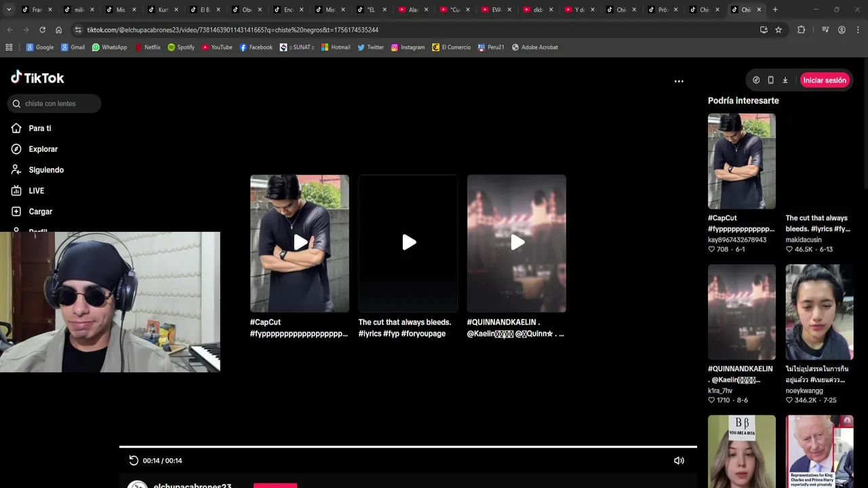
Task: Open the SUNAT bookmark
Action: (x=297, y=47)
